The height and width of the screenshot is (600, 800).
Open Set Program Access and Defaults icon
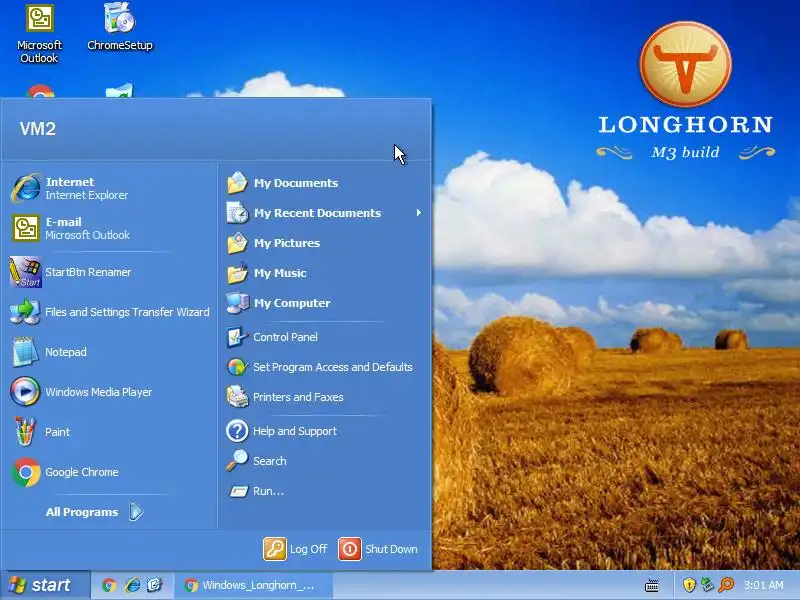pyautogui.click(x=237, y=367)
